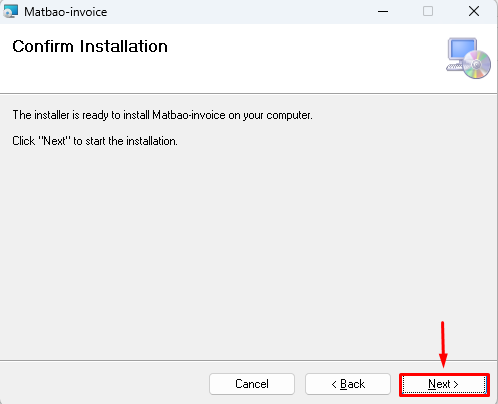The image size is (498, 404).
Task: Click the Matbao-invoice window title text
Action: pos(66,12)
